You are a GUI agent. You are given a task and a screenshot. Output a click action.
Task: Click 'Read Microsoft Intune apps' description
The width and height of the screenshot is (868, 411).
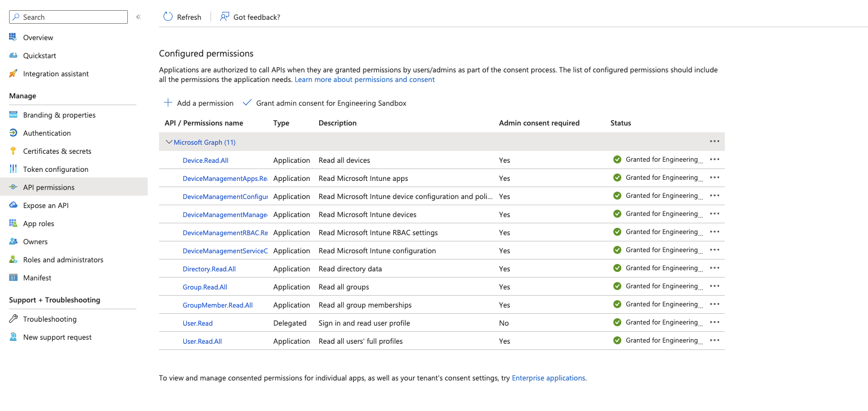[363, 178]
